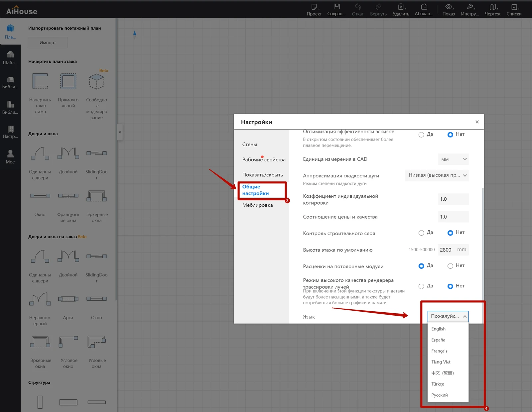Enable Да for Контроль строительного слоя

tap(421, 233)
